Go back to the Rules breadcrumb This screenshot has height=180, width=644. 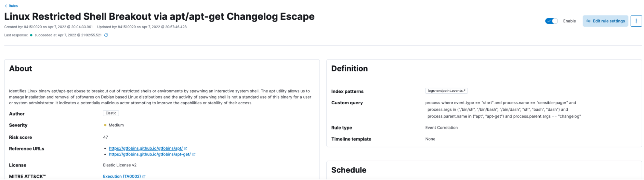tap(13, 6)
